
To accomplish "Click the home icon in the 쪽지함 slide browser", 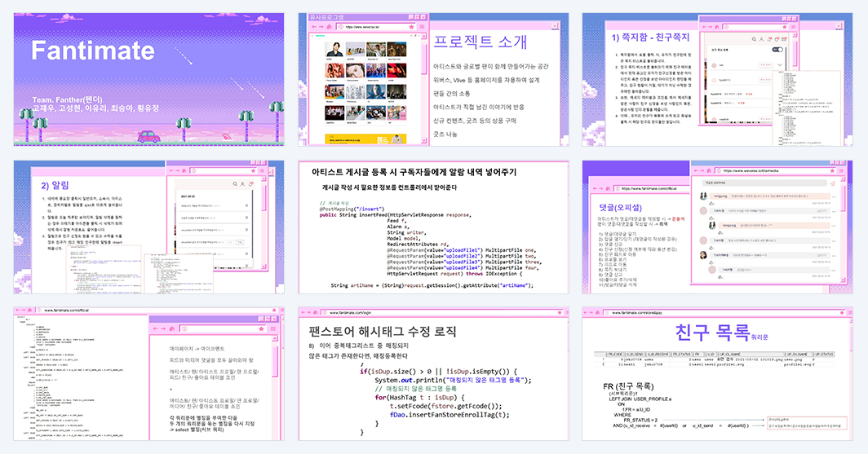I will [x=717, y=27].
